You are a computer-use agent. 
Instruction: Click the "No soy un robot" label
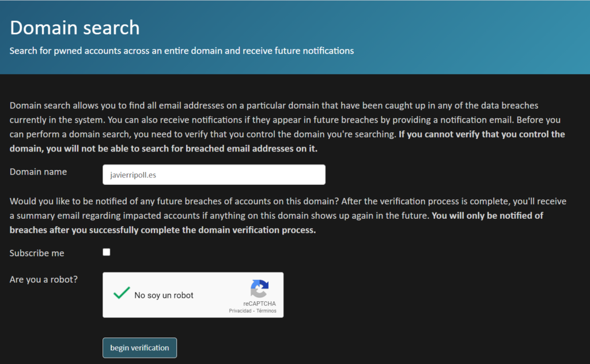point(164,295)
